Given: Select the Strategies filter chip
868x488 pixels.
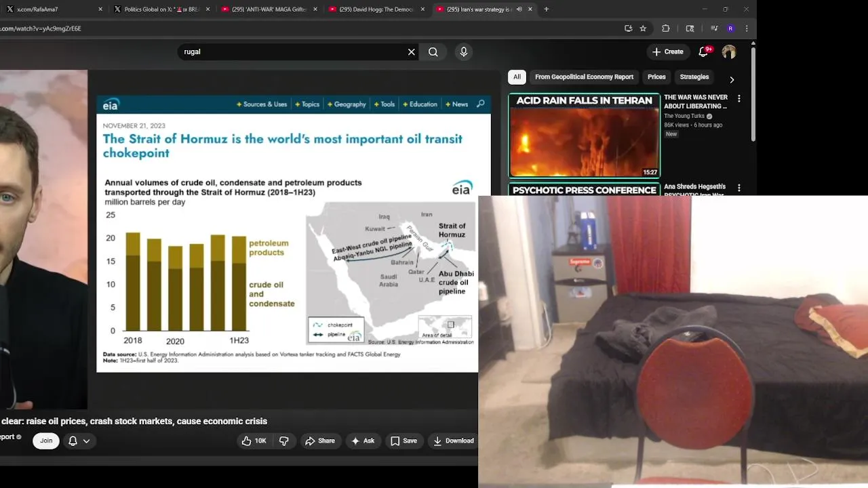Looking at the screenshot, I should click(x=694, y=77).
